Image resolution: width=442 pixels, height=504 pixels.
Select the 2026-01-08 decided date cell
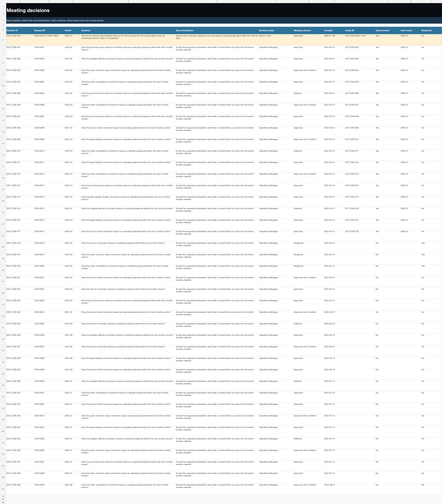pos(334,40)
